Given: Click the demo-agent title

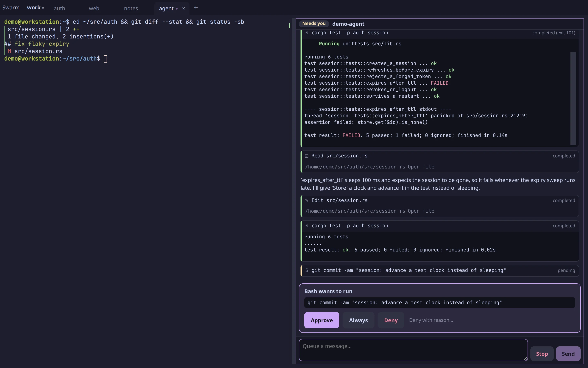Looking at the screenshot, I should tap(348, 24).
